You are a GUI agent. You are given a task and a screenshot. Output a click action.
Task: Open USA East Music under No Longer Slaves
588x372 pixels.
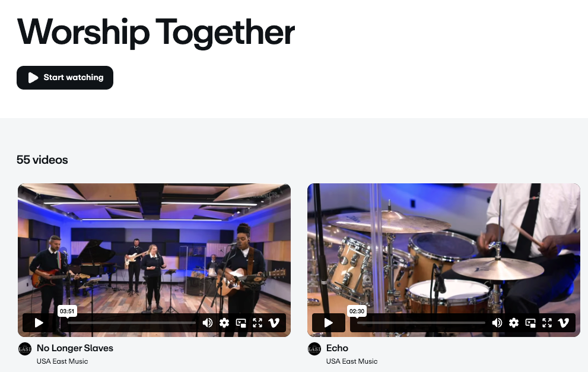[62, 361]
